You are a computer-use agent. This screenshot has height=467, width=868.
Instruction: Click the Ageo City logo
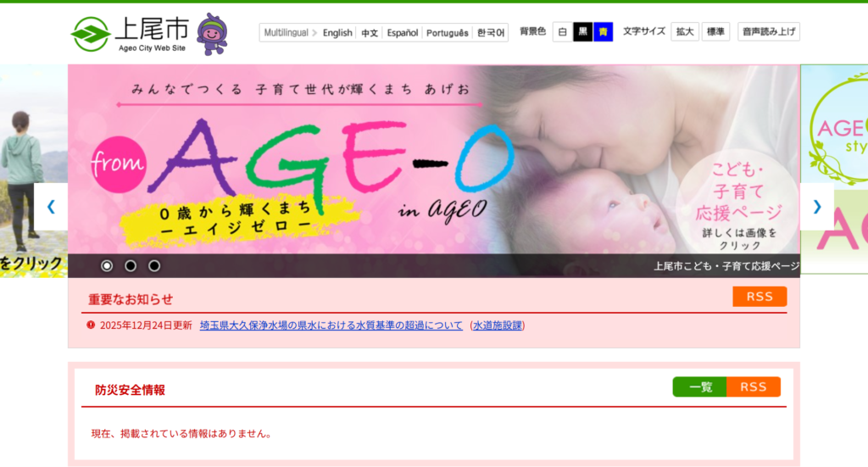click(x=130, y=33)
